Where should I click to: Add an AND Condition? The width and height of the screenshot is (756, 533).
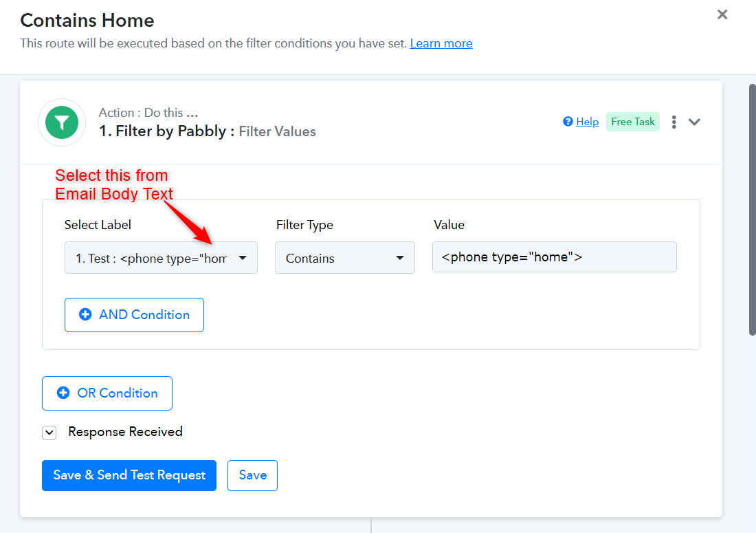[134, 315]
